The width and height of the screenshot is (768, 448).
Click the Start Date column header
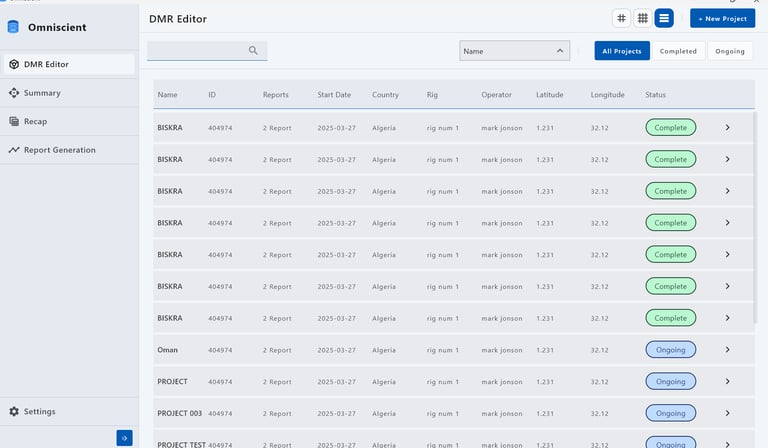(x=334, y=94)
